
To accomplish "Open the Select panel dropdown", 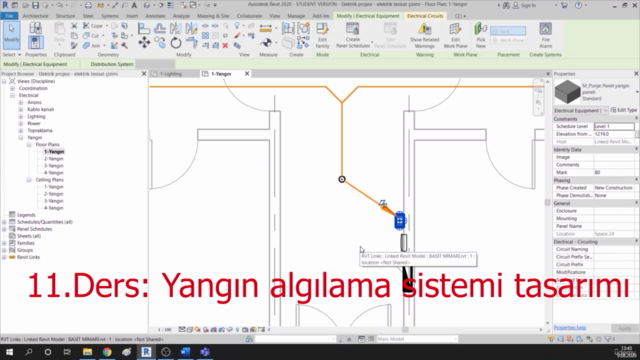I will (x=11, y=55).
